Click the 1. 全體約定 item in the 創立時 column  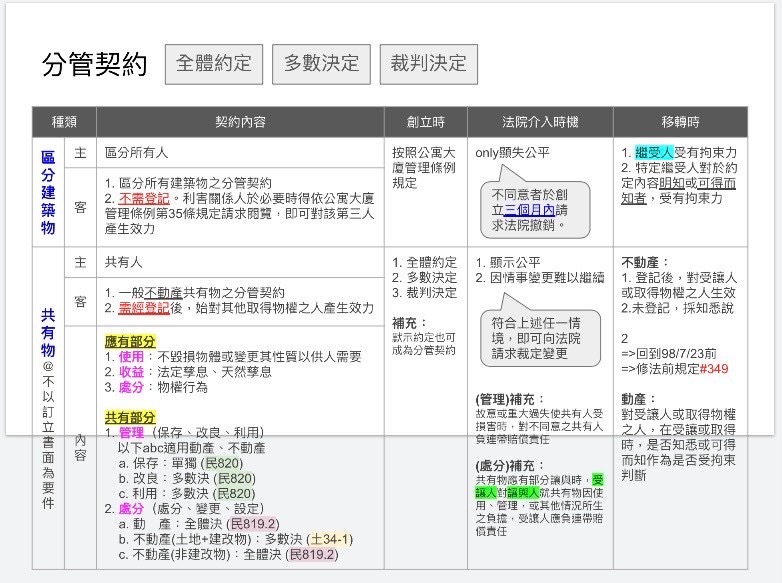click(x=424, y=262)
